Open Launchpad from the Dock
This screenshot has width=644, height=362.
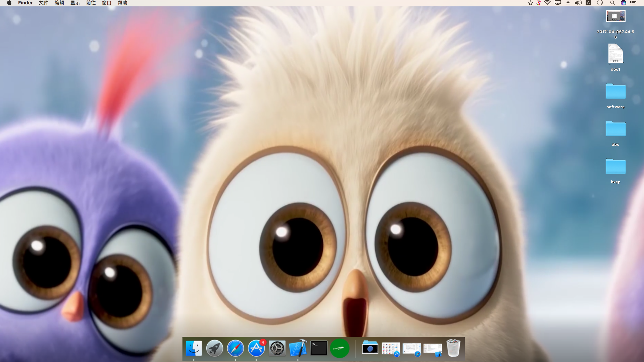coord(215,348)
